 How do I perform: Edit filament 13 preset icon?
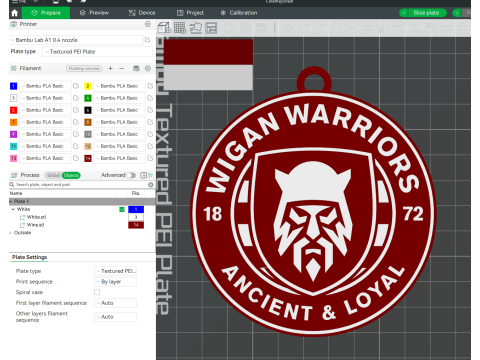pos(76,158)
